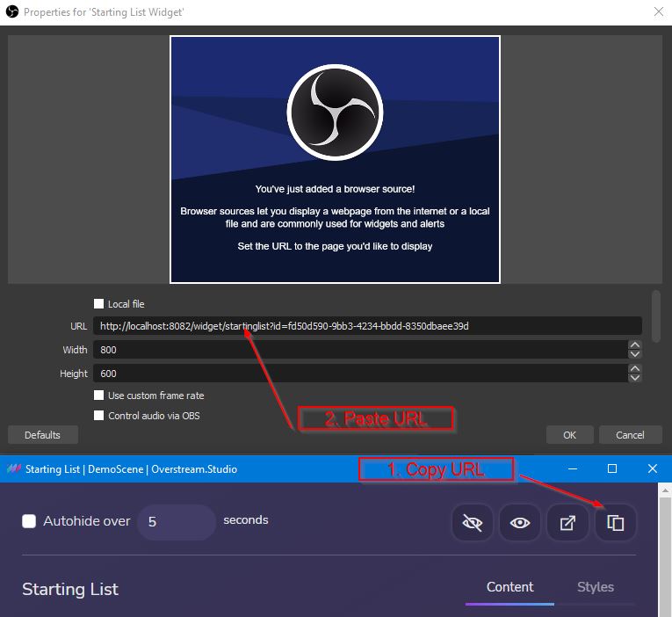Switch to the Content tab
This screenshot has width=672, height=617.
(x=509, y=587)
